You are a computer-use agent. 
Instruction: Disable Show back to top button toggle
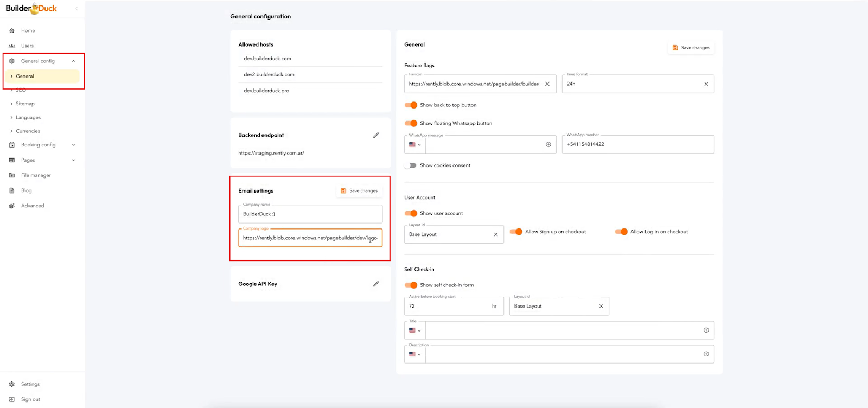(411, 105)
